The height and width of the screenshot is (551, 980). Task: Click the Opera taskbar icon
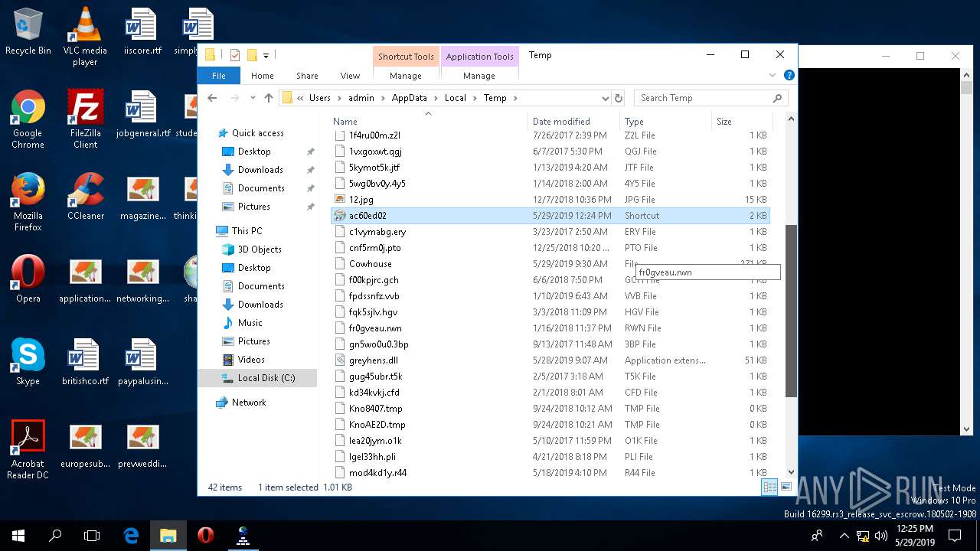tap(205, 536)
